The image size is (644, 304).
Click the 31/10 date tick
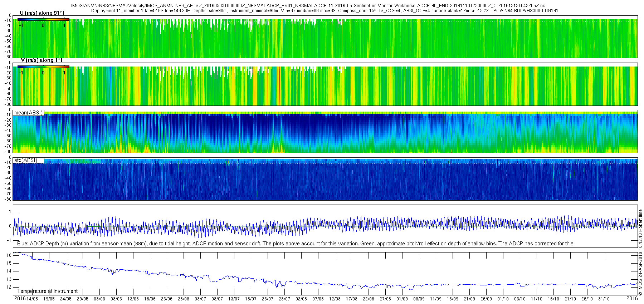(604, 299)
